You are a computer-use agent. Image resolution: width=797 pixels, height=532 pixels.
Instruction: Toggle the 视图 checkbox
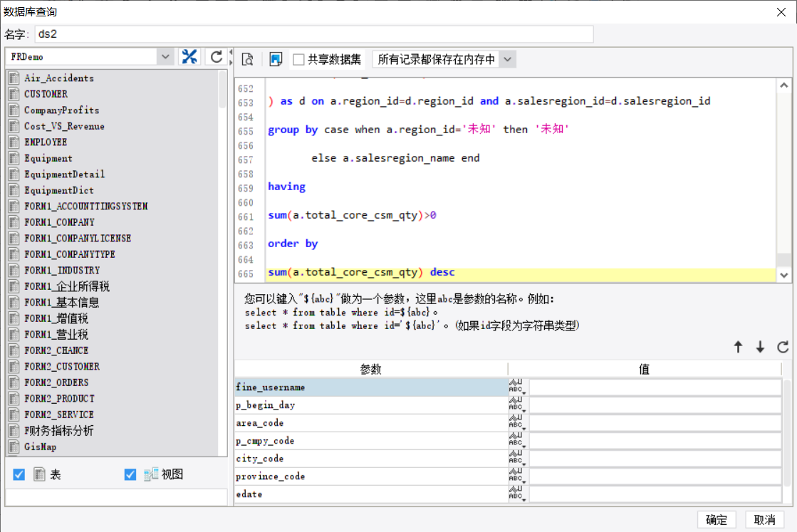pyautogui.click(x=130, y=474)
